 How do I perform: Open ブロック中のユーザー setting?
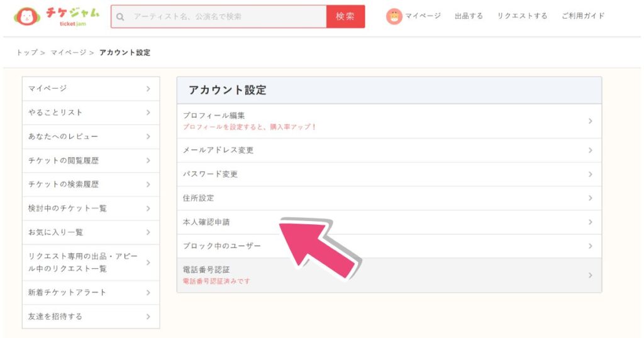click(x=389, y=246)
